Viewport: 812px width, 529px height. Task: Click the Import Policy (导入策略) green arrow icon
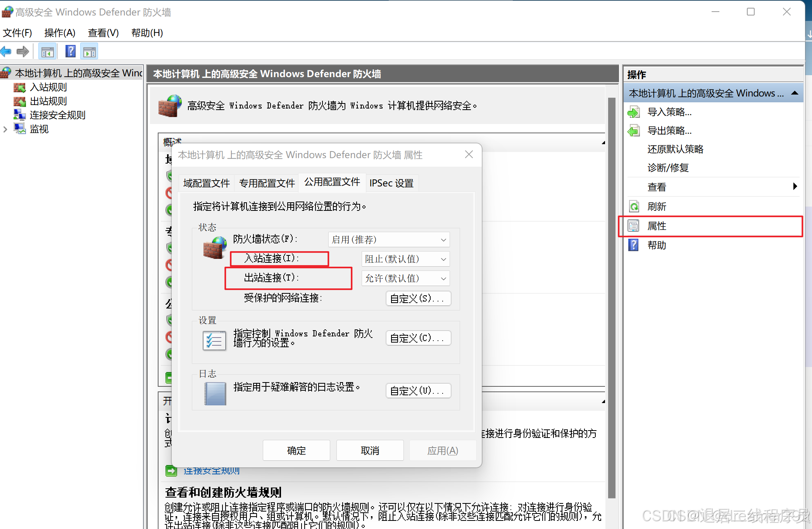(x=634, y=112)
